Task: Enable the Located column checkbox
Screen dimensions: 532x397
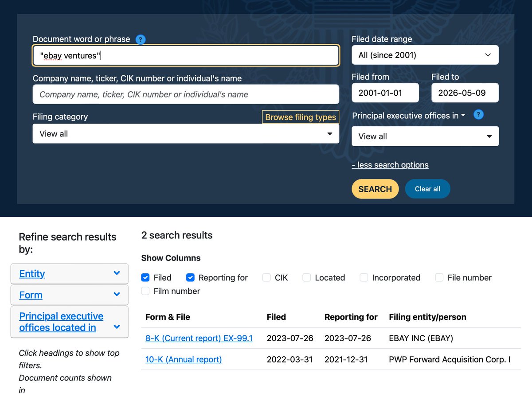Action: pos(307,277)
